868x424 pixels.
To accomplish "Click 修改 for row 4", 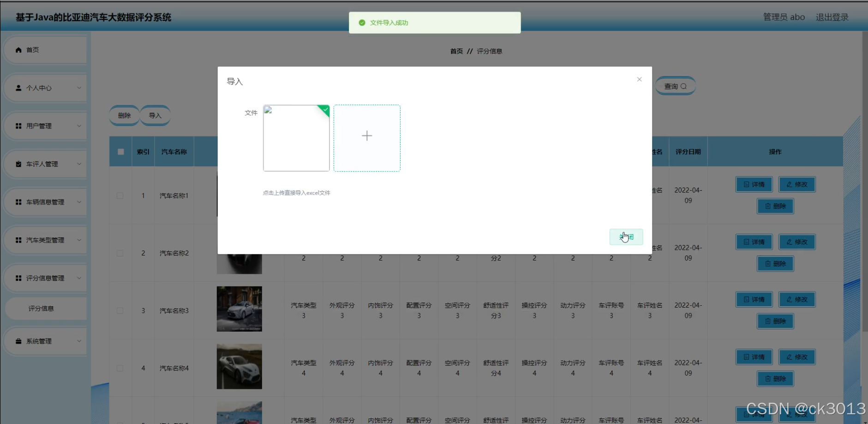I will click(797, 357).
